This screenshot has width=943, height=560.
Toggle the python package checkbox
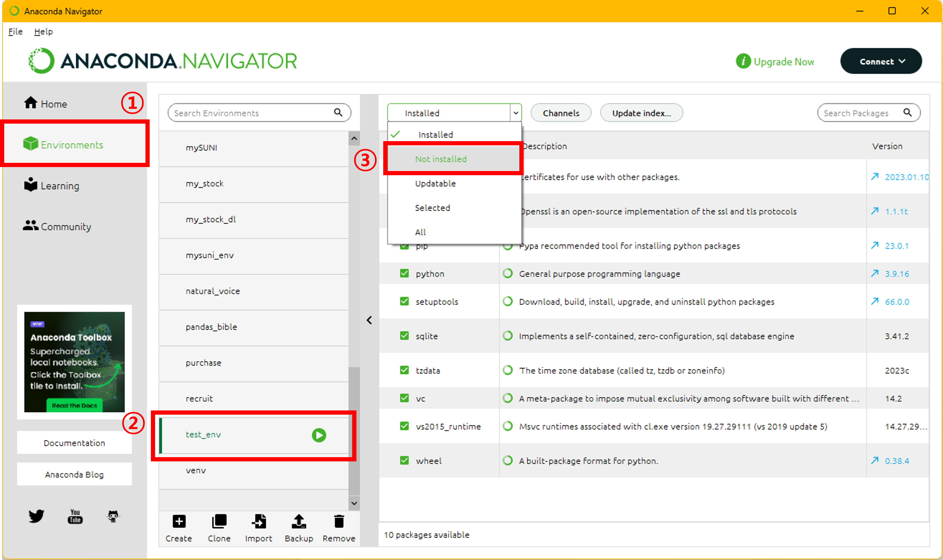pyautogui.click(x=404, y=273)
